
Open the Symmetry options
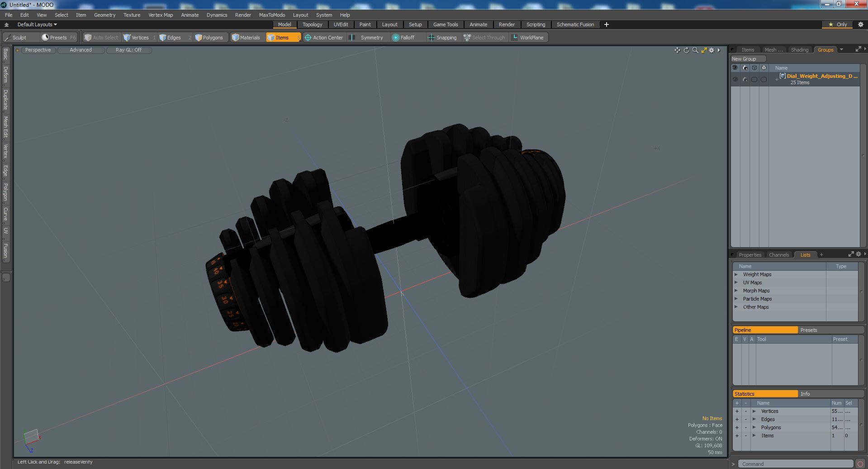click(368, 38)
